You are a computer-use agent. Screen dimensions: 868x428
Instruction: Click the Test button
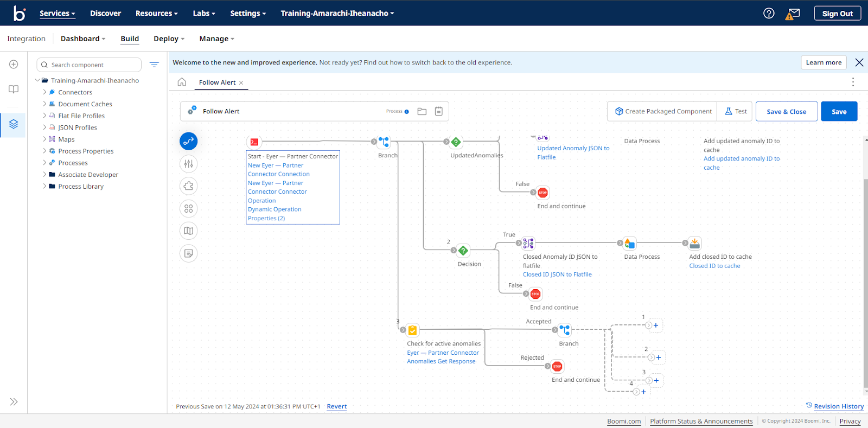pos(735,111)
